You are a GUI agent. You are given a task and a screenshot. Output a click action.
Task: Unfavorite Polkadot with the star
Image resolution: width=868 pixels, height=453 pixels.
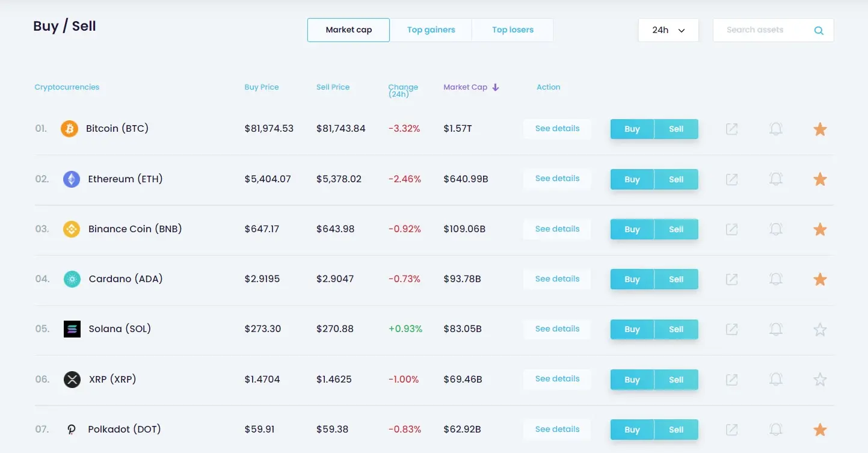click(x=820, y=430)
